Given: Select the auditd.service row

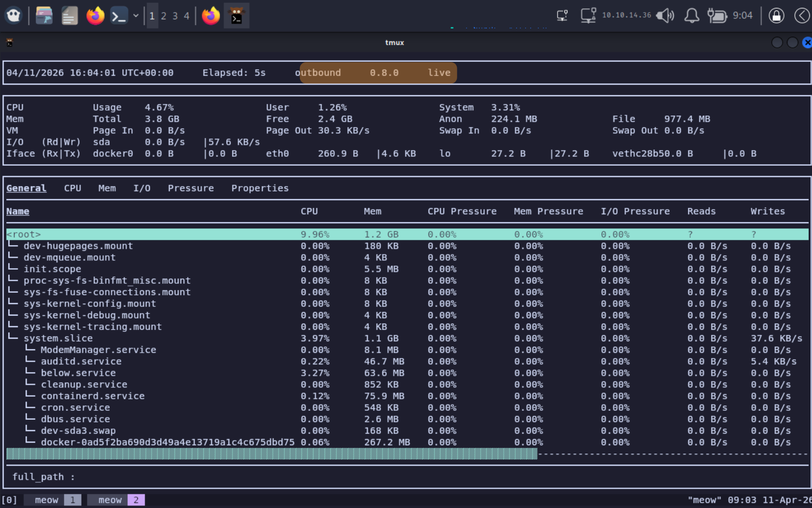Looking at the screenshot, I should pyautogui.click(x=407, y=361).
